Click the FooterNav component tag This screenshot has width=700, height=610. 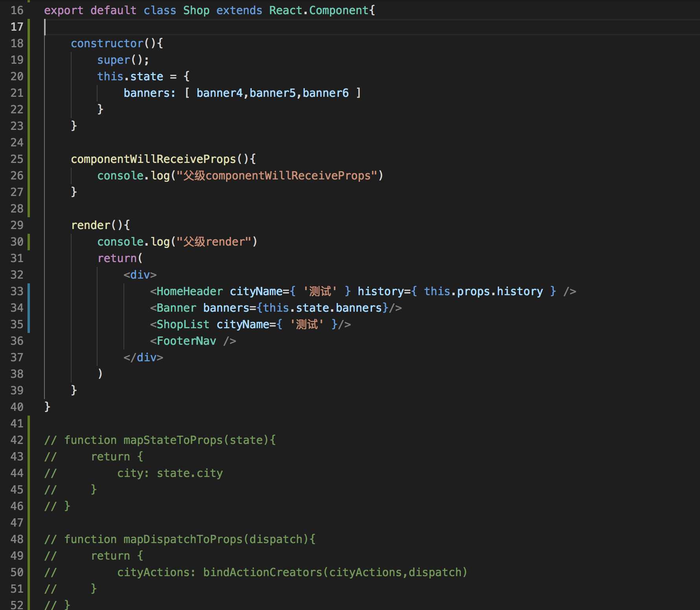pyautogui.click(x=186, y=341)
